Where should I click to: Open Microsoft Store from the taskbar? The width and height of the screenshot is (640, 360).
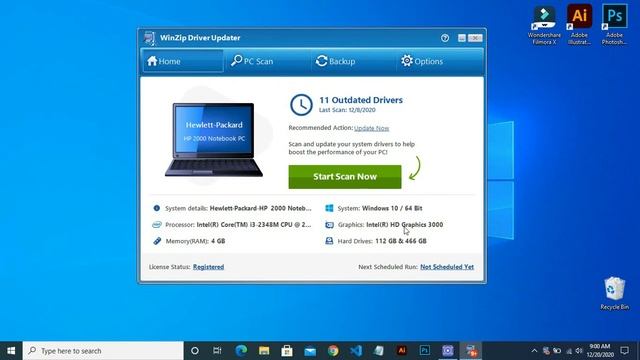(287, 351)
